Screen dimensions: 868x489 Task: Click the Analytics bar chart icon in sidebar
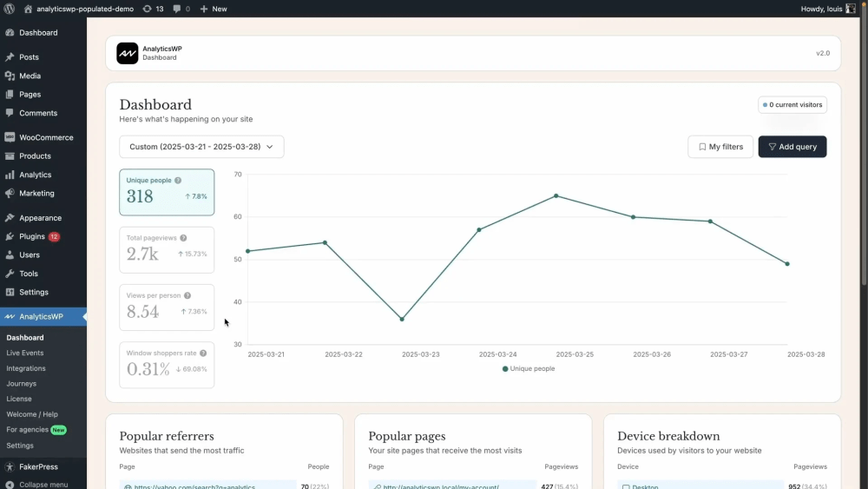pos(10,175)
